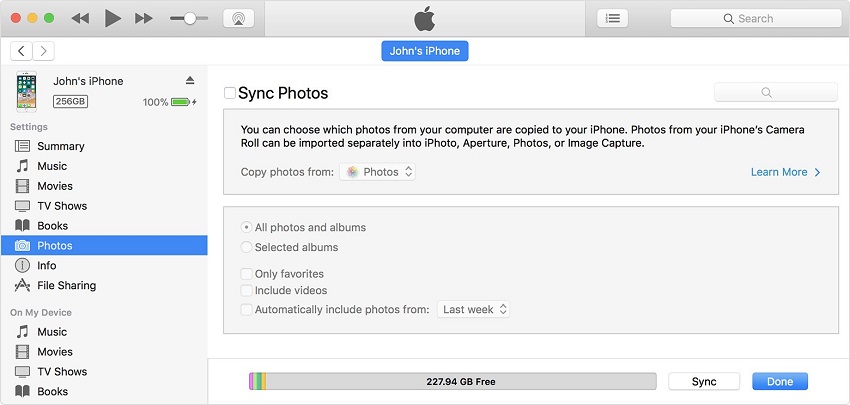The width and height of the screenshot is (850, 405).
Task: Check the Only favorites option
Action: coord(246,274)
